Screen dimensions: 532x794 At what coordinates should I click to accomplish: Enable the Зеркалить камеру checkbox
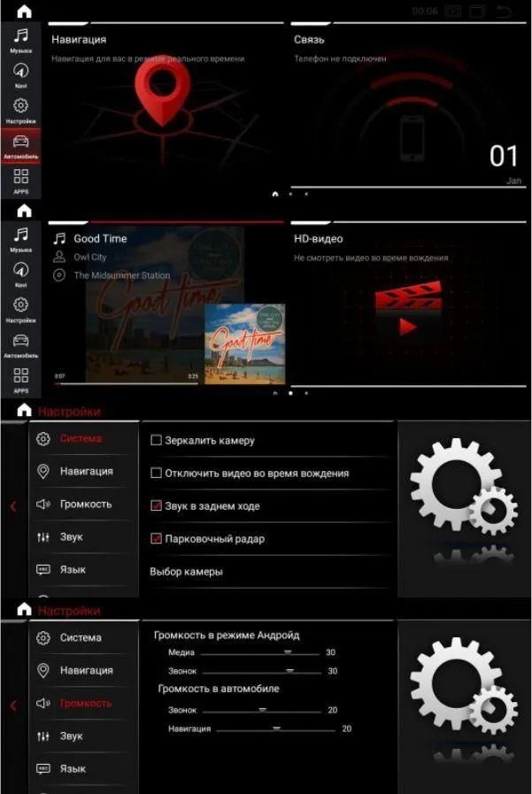tap(157, 440)
